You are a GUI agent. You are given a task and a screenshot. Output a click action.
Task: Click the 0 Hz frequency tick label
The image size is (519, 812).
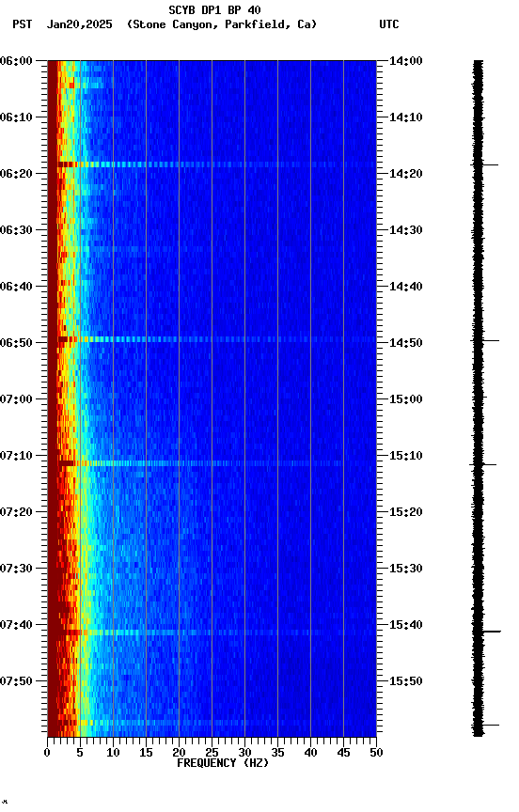click(47, 753)
